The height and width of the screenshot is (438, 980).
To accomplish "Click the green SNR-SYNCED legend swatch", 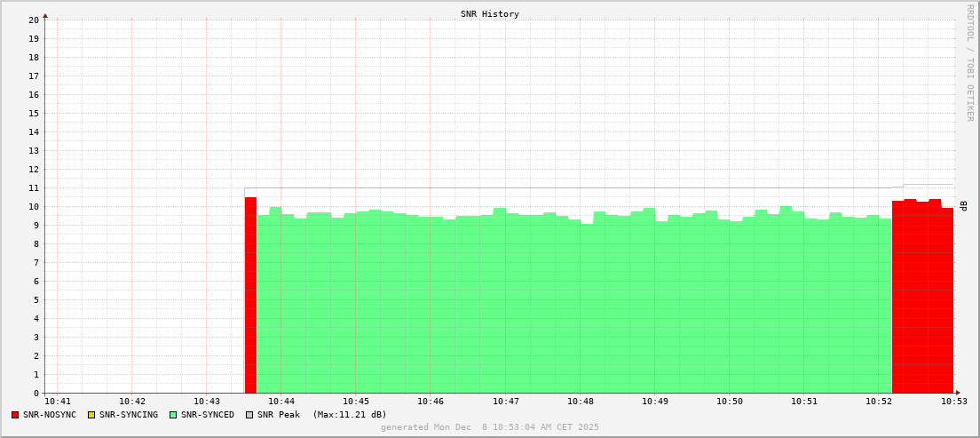I will (x=173, y=415).
